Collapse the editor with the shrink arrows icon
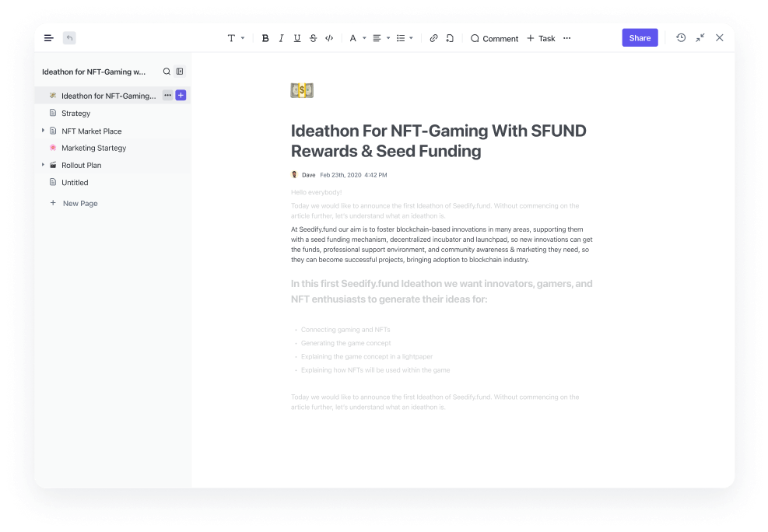This screenshot has height=532, width=768. click(700, 37)
